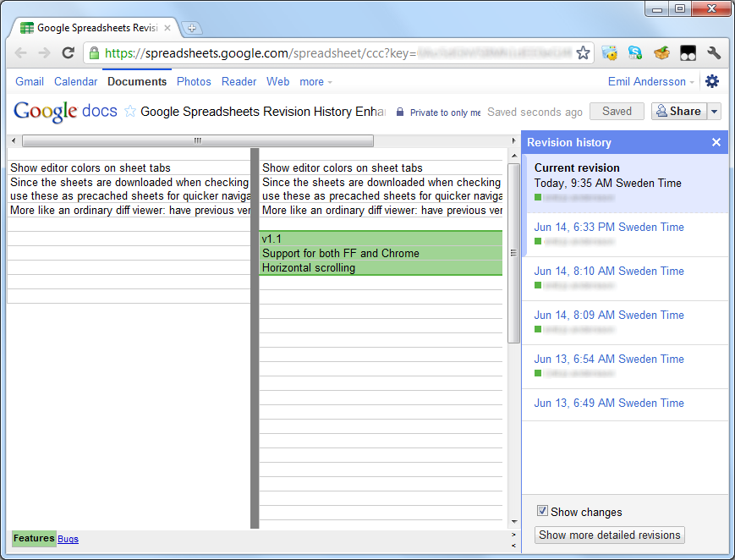The width and height of the screenshot is (735, 560).
Task: Click the vertical scrollbar thumb of the sheet
Action: coord(513,253)
